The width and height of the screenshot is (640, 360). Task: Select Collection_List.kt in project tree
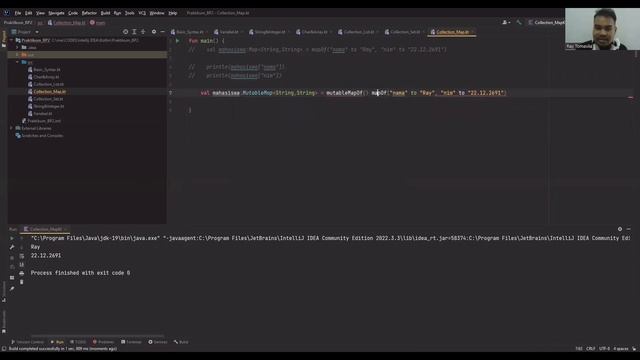pos(46,84)
